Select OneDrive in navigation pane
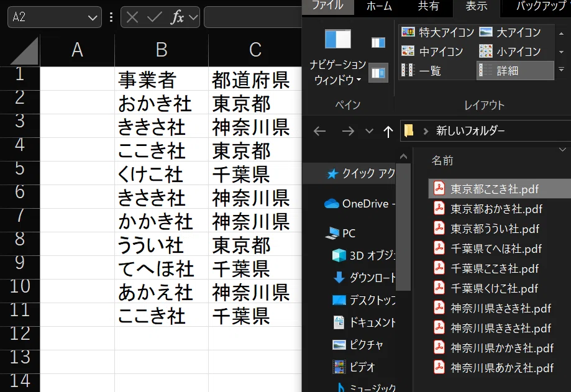The height and width of the screenshot is (392, 571). coord(360,204)
